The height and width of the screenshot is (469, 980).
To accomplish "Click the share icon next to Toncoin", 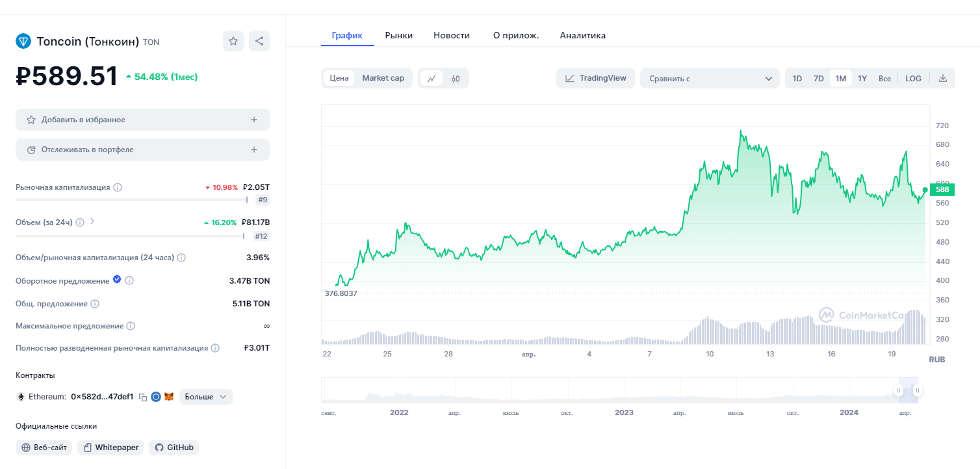I will 259,41.
